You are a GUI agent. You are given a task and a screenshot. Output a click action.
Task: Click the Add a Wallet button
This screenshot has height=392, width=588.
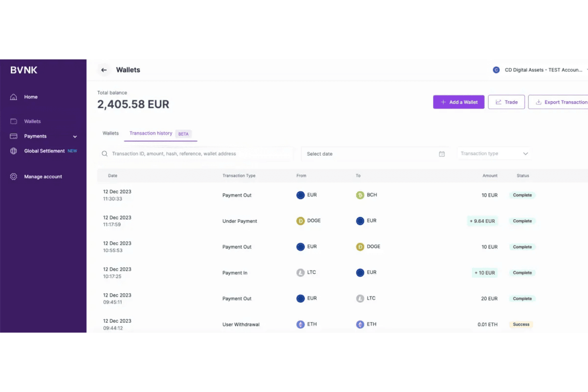(x=458, y=102)
